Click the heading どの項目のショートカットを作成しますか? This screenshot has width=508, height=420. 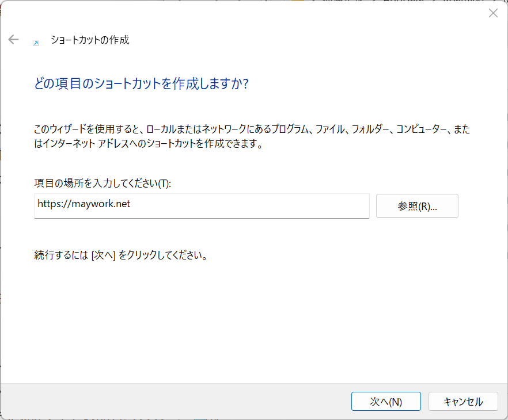141,83
